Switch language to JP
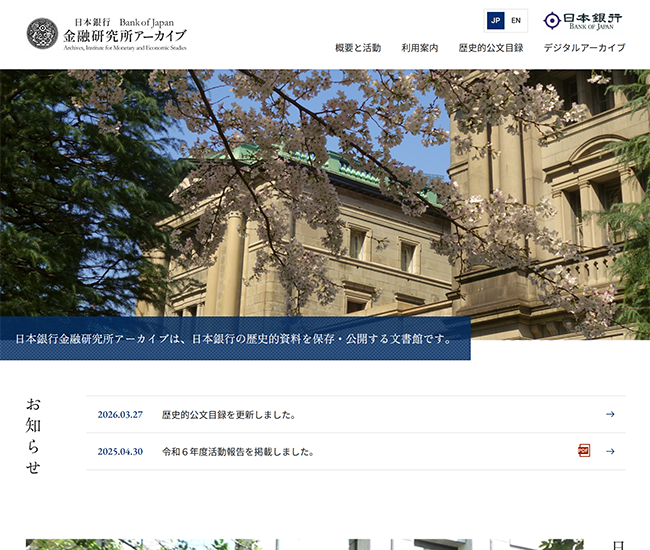Viewport: 650px width, 550px height. point(495,20)
